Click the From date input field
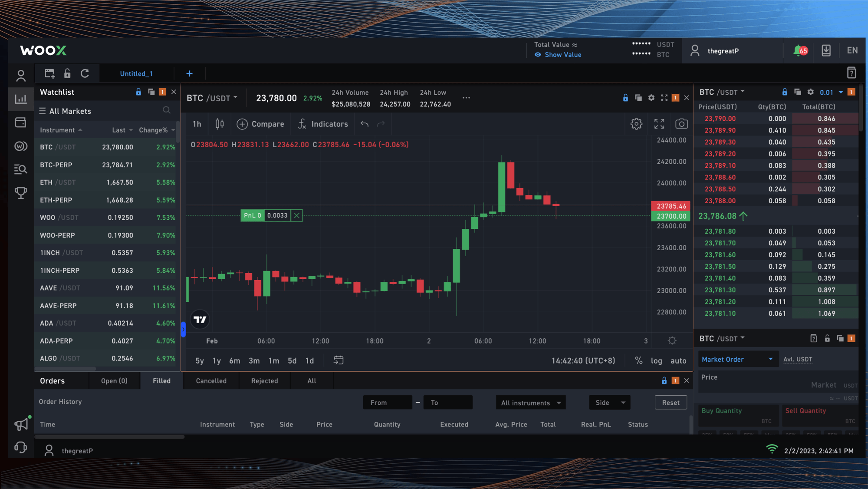This screenshot has height=489, width=868. coord(388,402)
